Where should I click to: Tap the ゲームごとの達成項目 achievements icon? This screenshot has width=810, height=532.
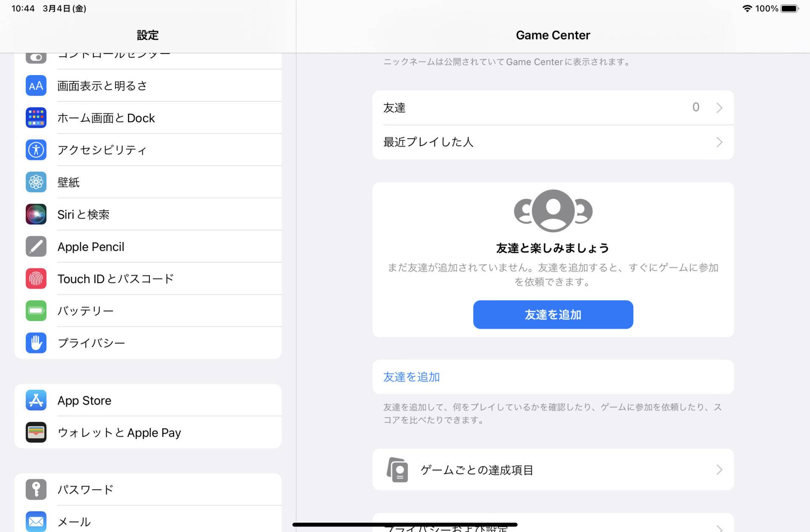[397, 470]
